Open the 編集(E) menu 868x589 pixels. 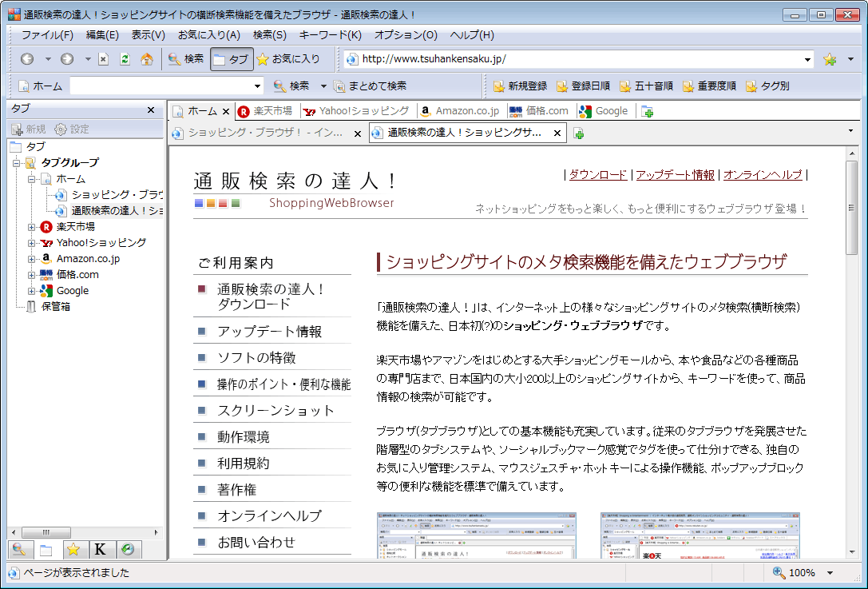[102, 35]
